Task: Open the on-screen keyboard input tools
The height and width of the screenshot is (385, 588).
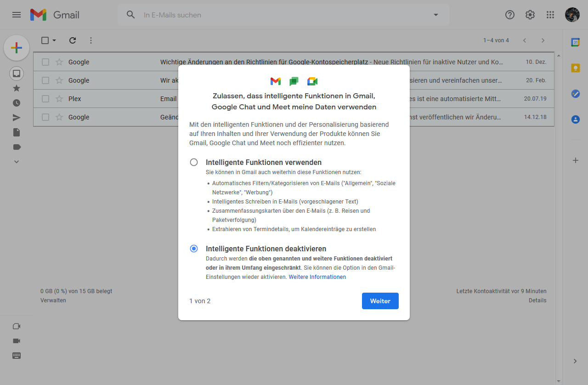Action: click(17, 356)
